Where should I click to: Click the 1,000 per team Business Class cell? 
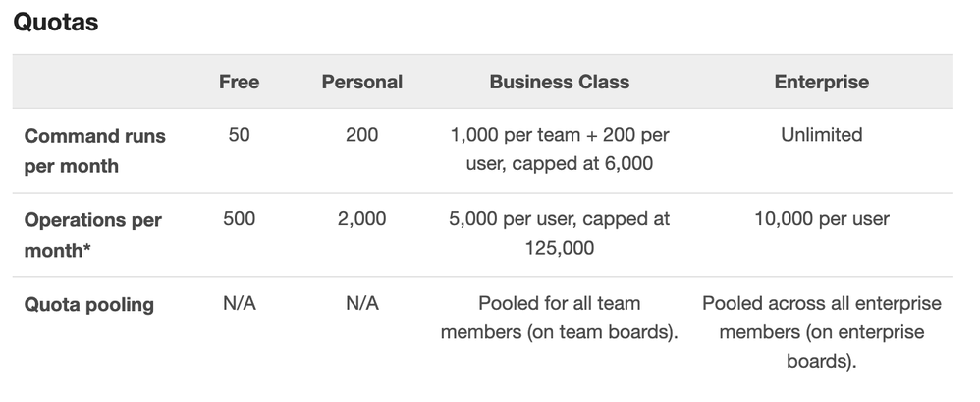[560, 148]
